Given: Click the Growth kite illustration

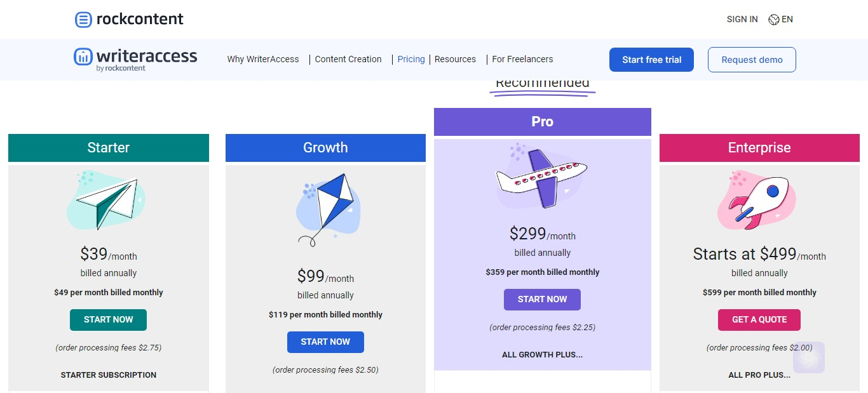Looking at the screenshot, I should (x=328, y=209).
